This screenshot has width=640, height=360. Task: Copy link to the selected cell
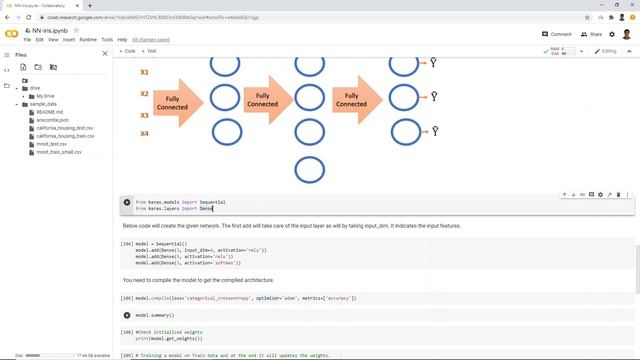[x=582, y=195]
